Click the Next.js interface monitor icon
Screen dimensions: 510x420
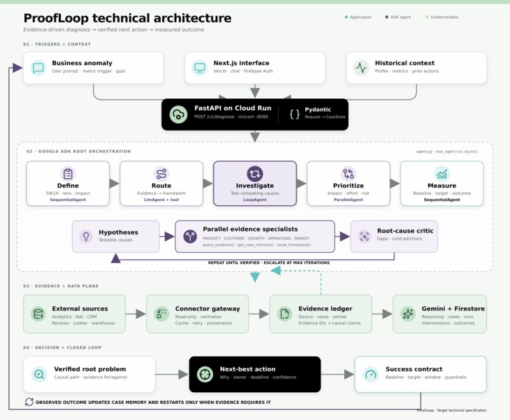[x=200, y=68]
